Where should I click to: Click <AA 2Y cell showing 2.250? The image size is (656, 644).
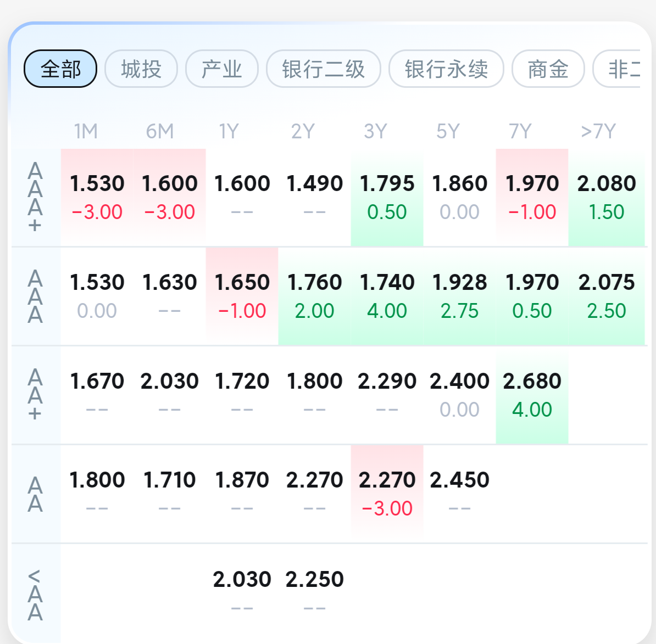pyautogui.click(x=315, y=592)
